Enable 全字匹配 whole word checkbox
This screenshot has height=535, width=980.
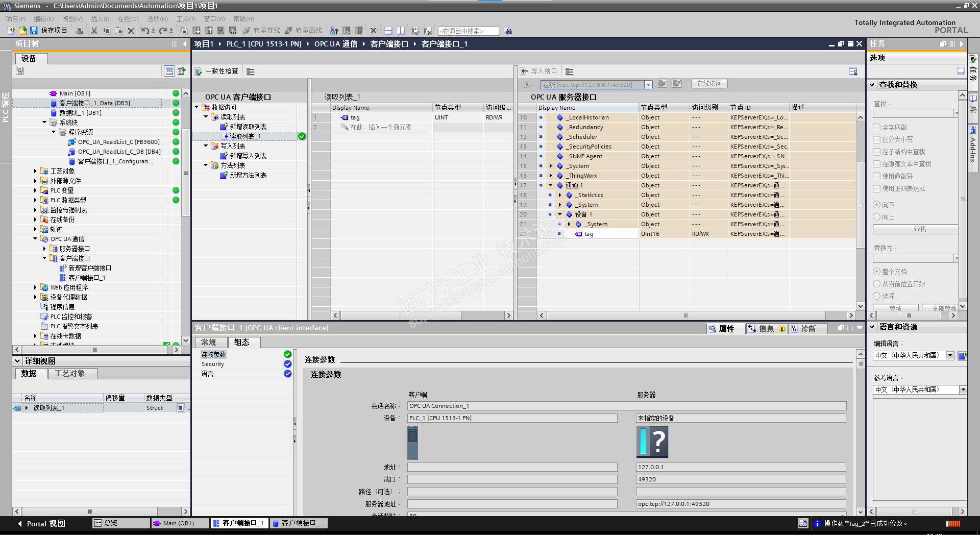coord(877,127)
